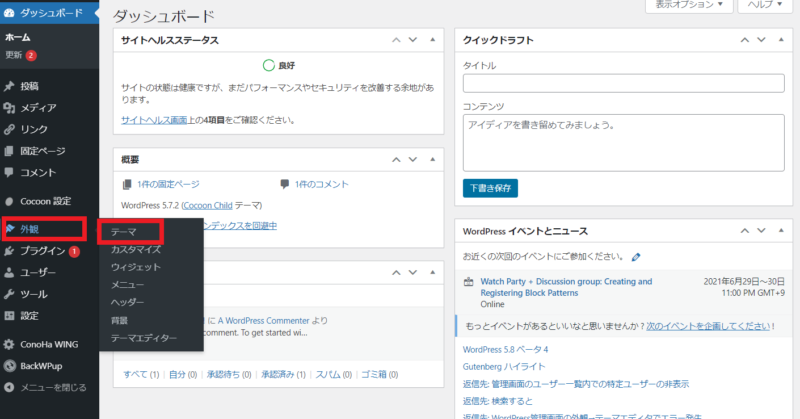This screenshot has height=419, width=800.
Task: Open 次のイベントを企画してください link
Action: pos(708,326)
